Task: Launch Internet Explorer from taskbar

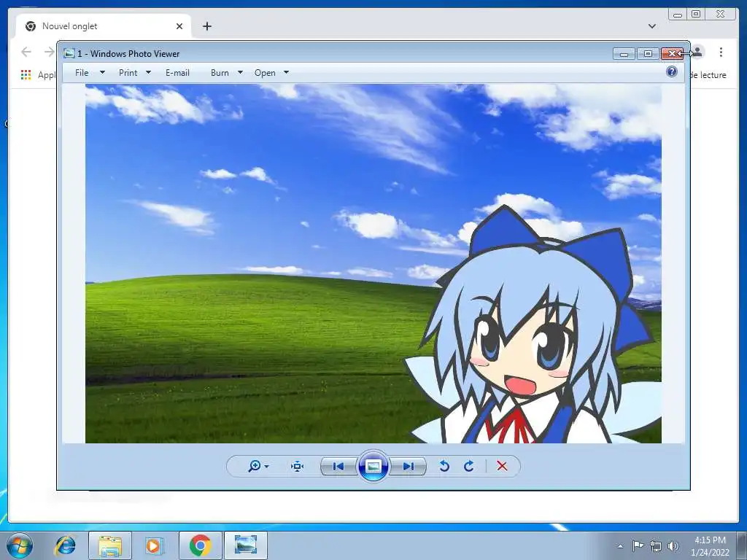Action: click(x=65, y=545)
